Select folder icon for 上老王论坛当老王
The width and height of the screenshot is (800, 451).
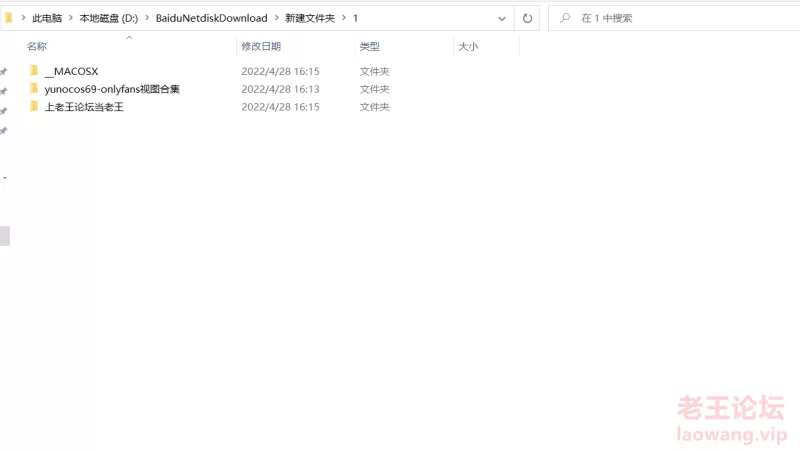tap(34, 106)
